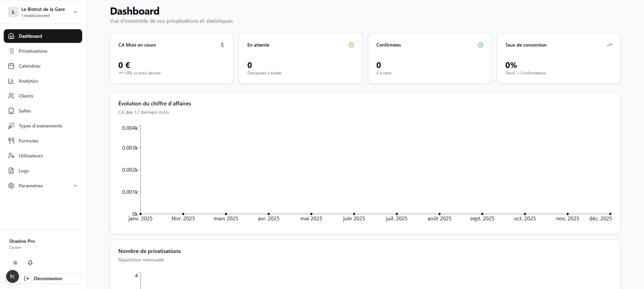Click the Confirmées card checkmark icon
Screen dimensions: 644x289
click(480, 45)
